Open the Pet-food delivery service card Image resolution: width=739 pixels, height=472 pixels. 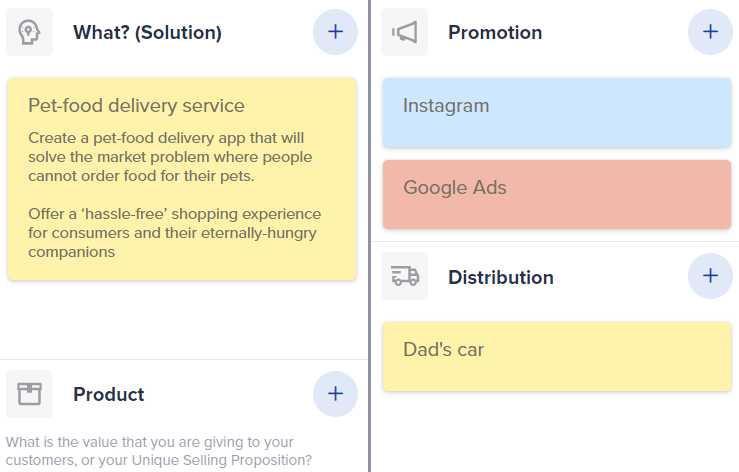[x=182, y=179]
